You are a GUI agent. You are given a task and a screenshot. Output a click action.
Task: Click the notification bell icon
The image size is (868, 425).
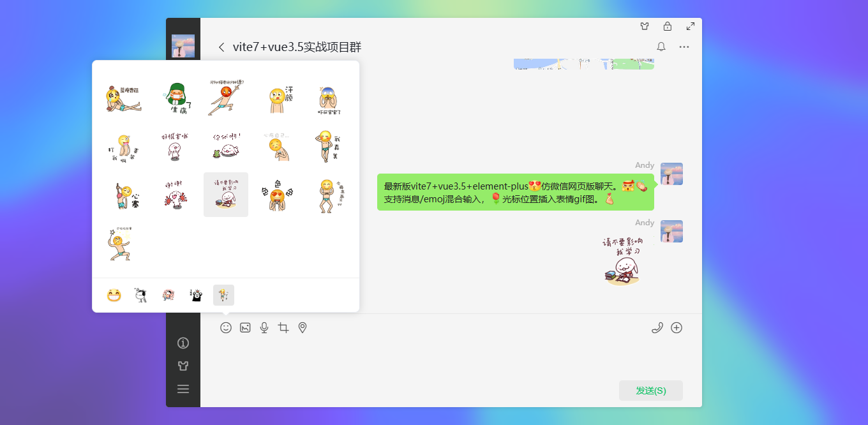(661, 47)
